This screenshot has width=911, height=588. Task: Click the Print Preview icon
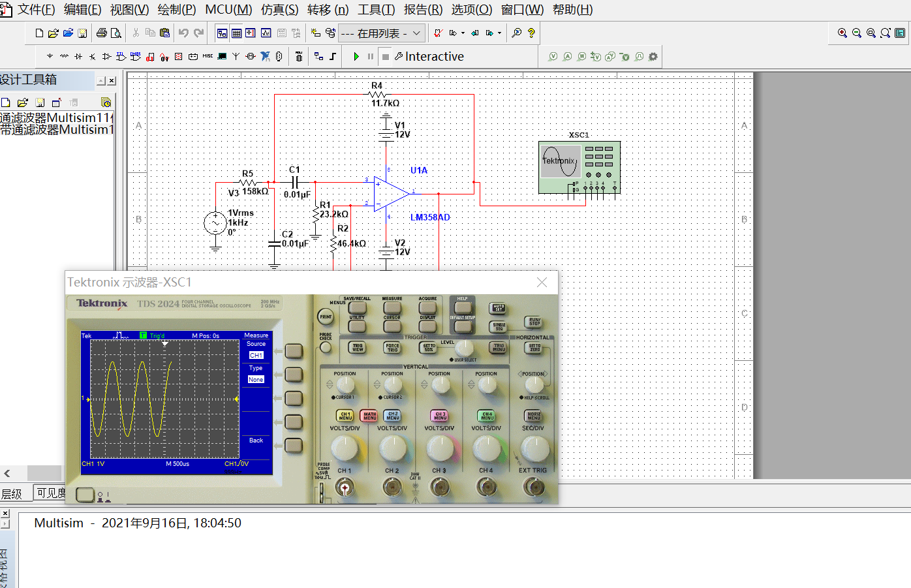(116, 33)
